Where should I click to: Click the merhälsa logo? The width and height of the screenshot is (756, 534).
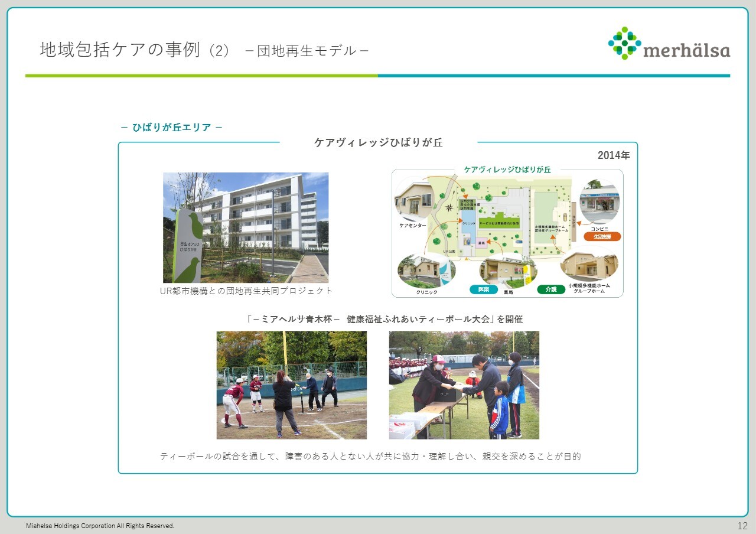(669, 43)
